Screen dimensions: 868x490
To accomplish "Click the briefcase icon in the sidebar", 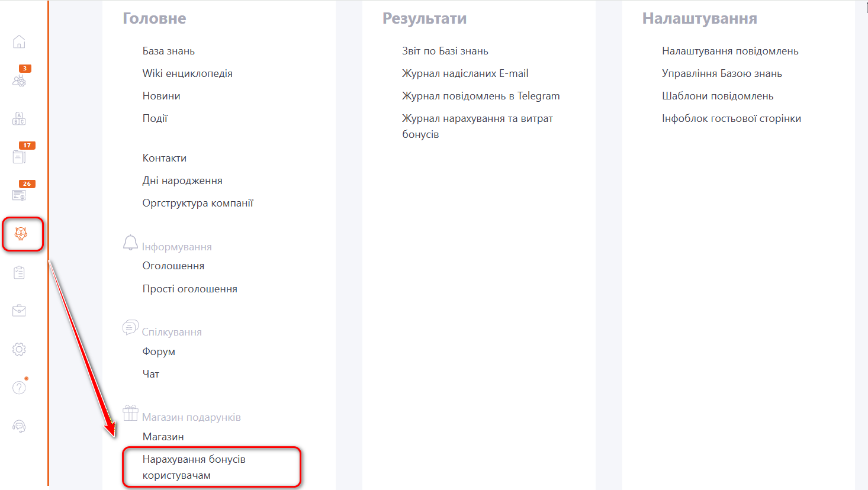I will pyautogui.click(x=19, y=311).
